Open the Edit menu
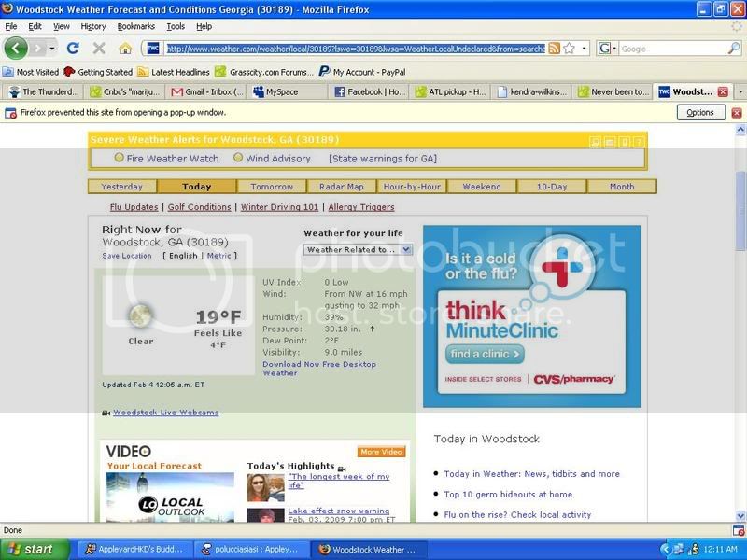The height and width of the screenshot is (560, 747). click(x=35, y=27)
